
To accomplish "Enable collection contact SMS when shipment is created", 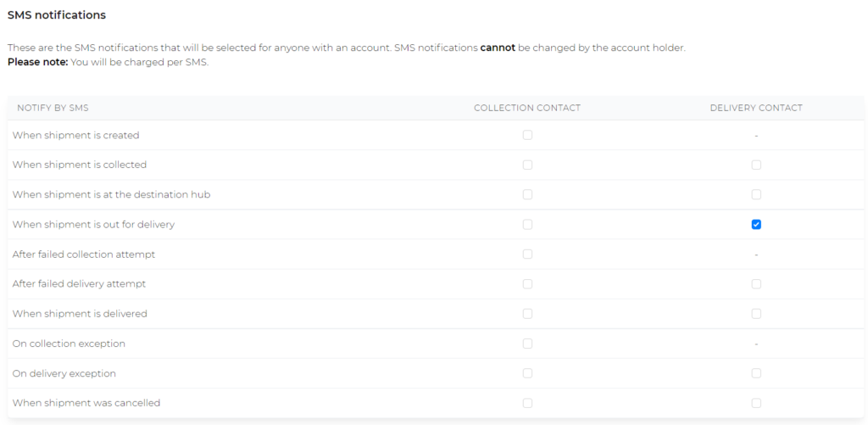I will (527, 135).
